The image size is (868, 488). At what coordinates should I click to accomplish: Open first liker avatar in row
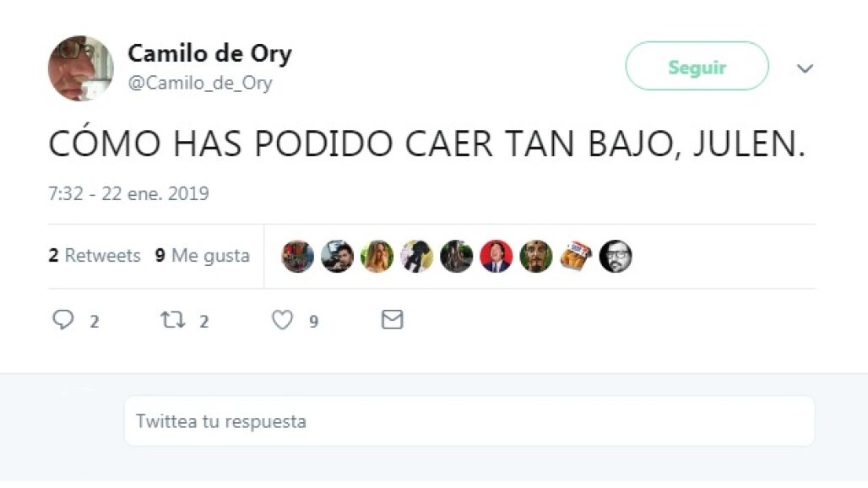(298, 256)
